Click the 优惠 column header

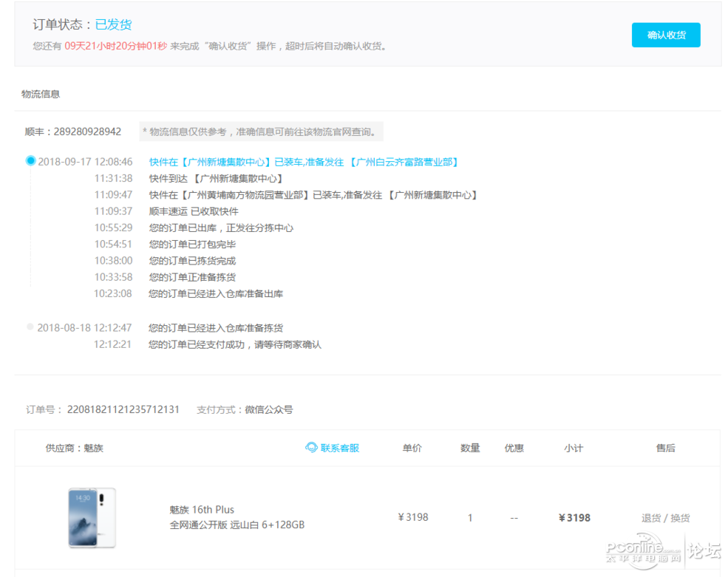tap(514, 448)
